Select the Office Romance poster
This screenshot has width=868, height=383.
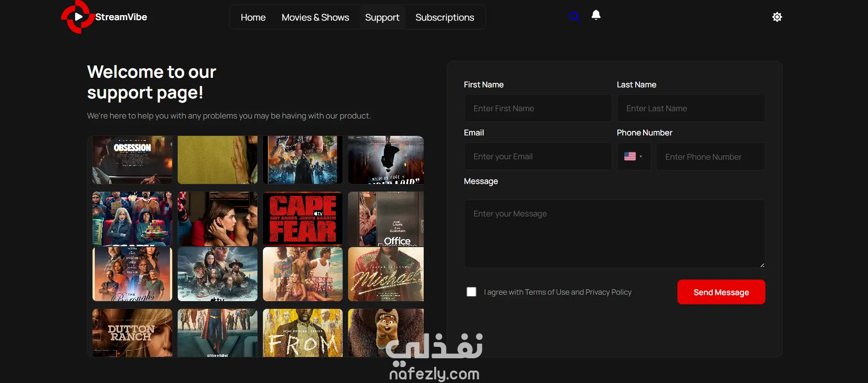coord(386,219)
